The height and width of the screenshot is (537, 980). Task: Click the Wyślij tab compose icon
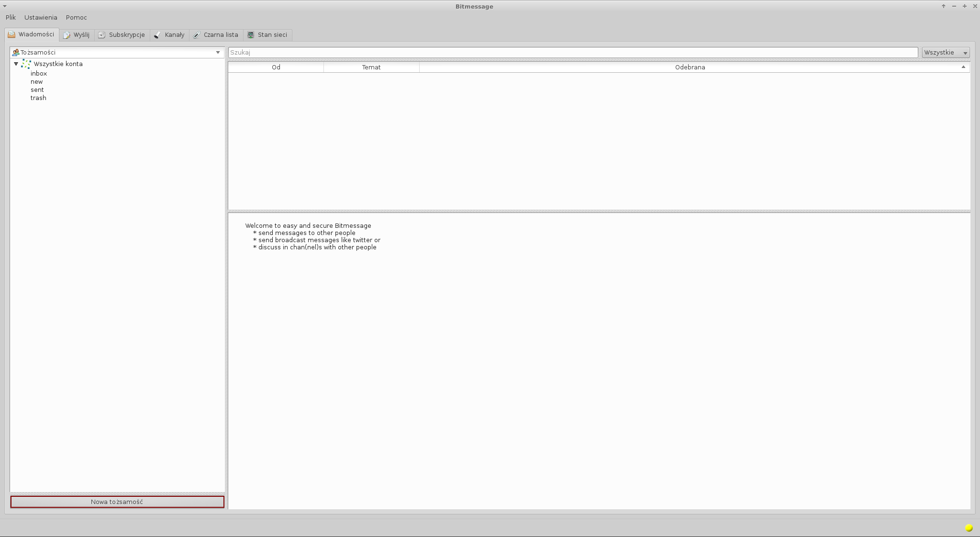tap(67, 35)
